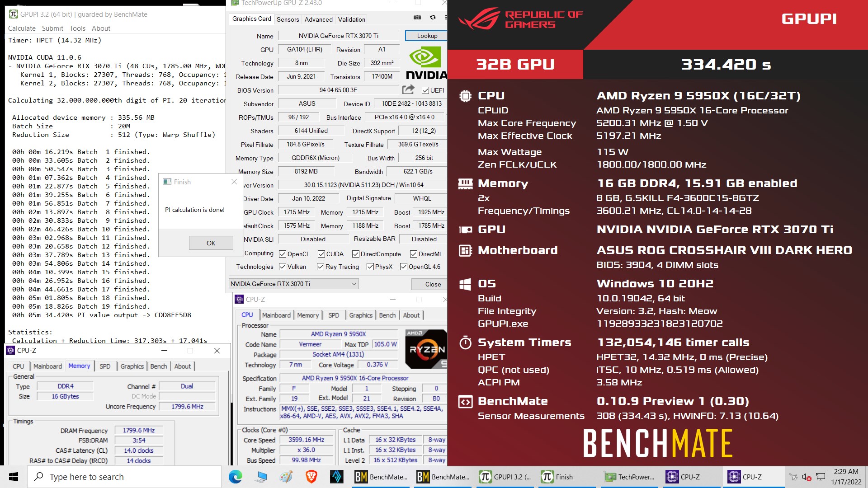This screenshot has width=868, height=488.
Task: Toggle the Ray Tracing checkbox
Action: [x=321, y=267]
